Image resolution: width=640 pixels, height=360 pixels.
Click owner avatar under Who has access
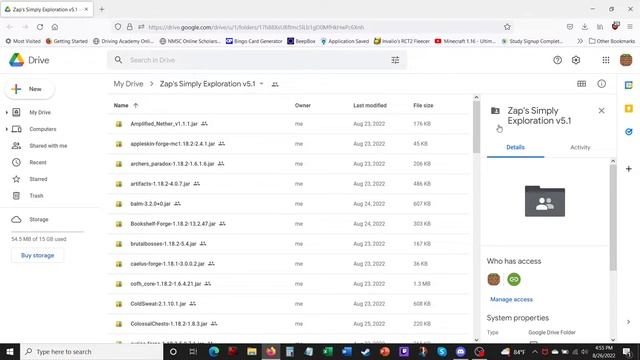tap(494, 279)
